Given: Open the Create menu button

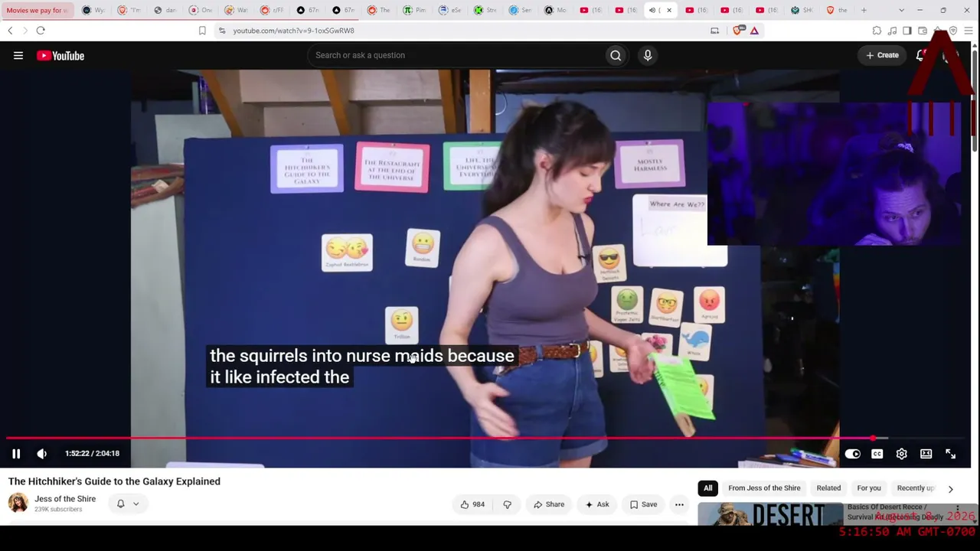Looking at the screenshot, I should tap(883, 55).
